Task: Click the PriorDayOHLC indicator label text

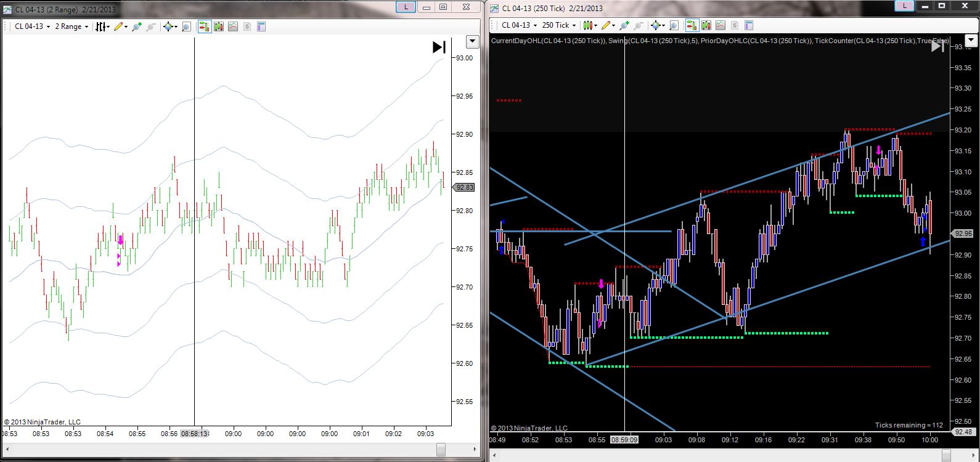Action: click(x=756, y=41)
